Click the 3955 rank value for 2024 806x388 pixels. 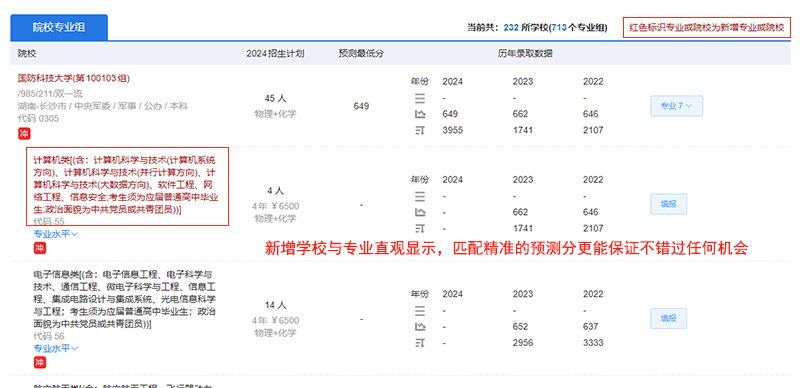pyautogui.click(x=452, y=131)
